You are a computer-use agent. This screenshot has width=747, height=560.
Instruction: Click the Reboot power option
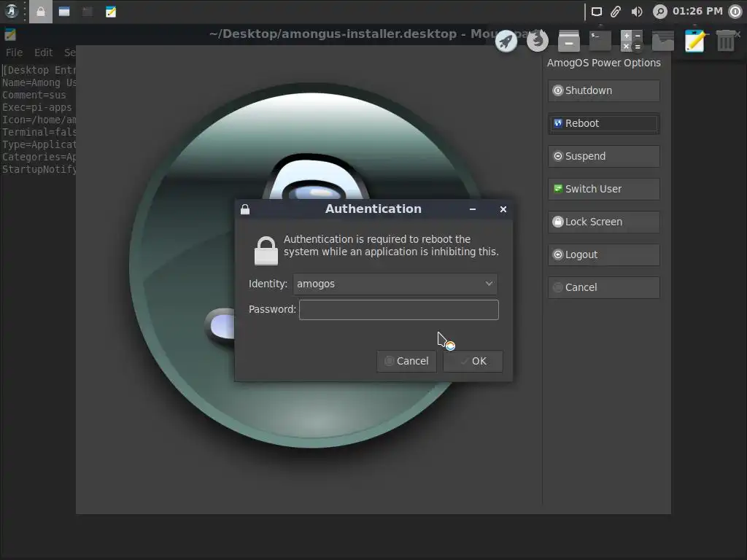[603, 123]
